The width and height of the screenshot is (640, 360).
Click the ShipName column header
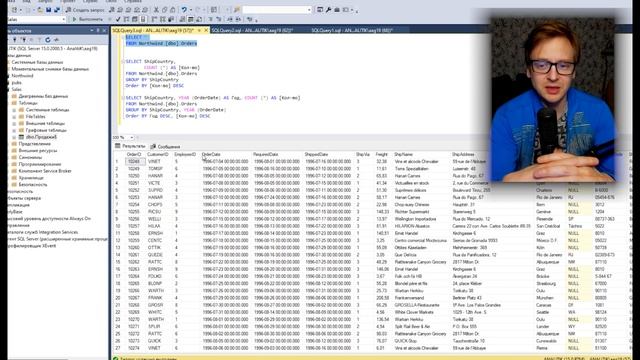[x=404, y=155]
